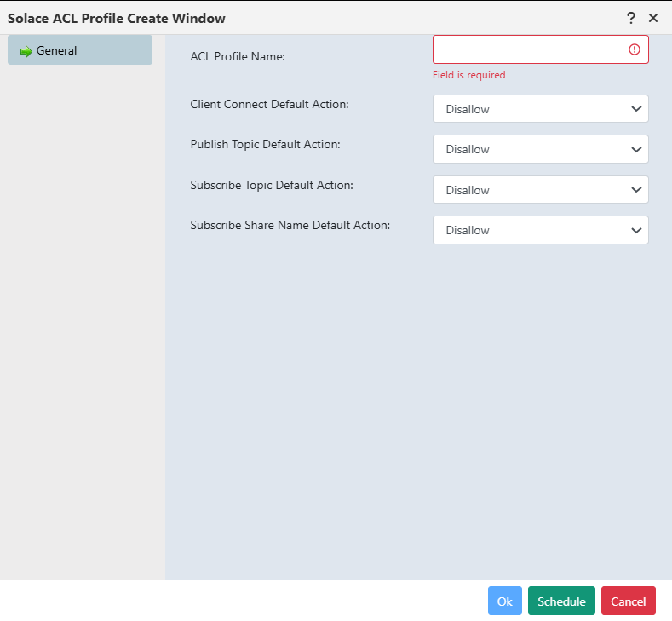Click the Ok button
This screenshot has height=621, width=672.
(505, 601)
